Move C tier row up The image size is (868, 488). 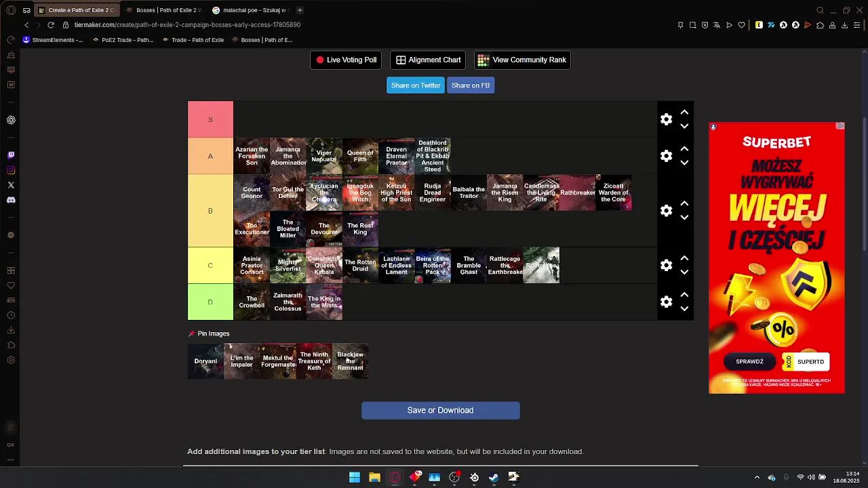684,258
